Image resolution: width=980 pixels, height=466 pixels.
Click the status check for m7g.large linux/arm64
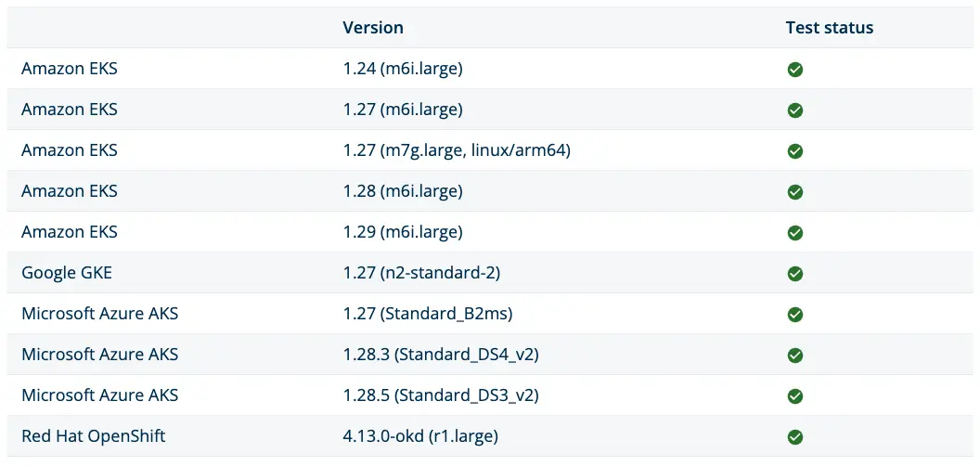(795, 151)
